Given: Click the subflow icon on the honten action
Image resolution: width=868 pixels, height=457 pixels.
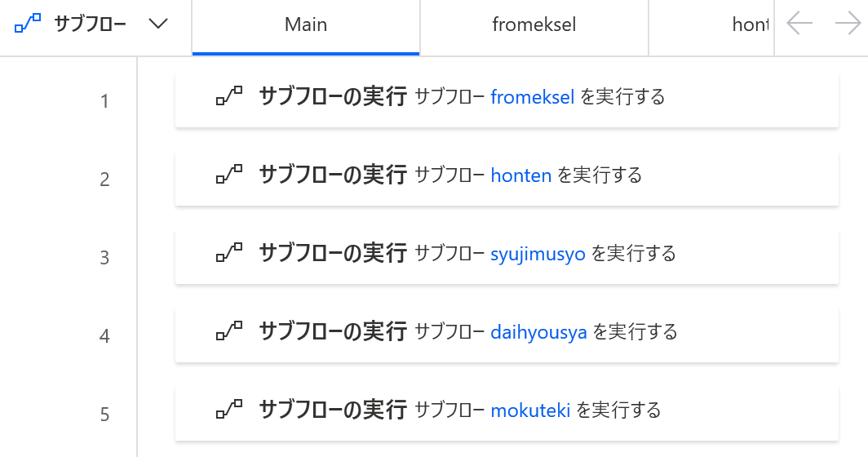Looking at the screenshot, I should point(229,174).
